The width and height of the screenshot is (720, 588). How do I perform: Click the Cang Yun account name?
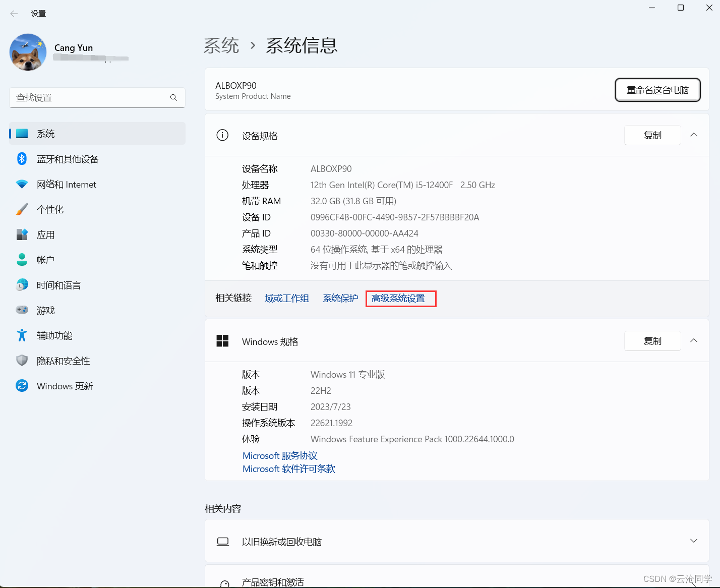pyautogui.click(x=74, y=48)
